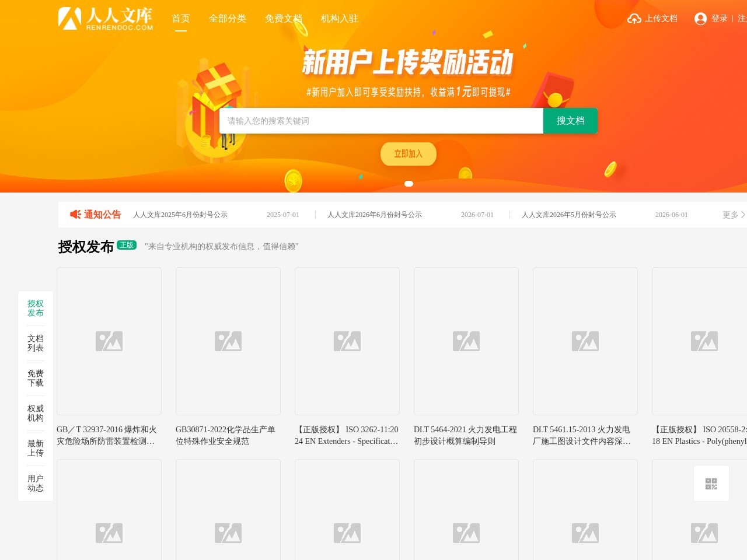Viewport: 747px width, 560px height.
Task: Open notice 人人文库2026年6月份封号公示
Action: click(x=375, y=215)
